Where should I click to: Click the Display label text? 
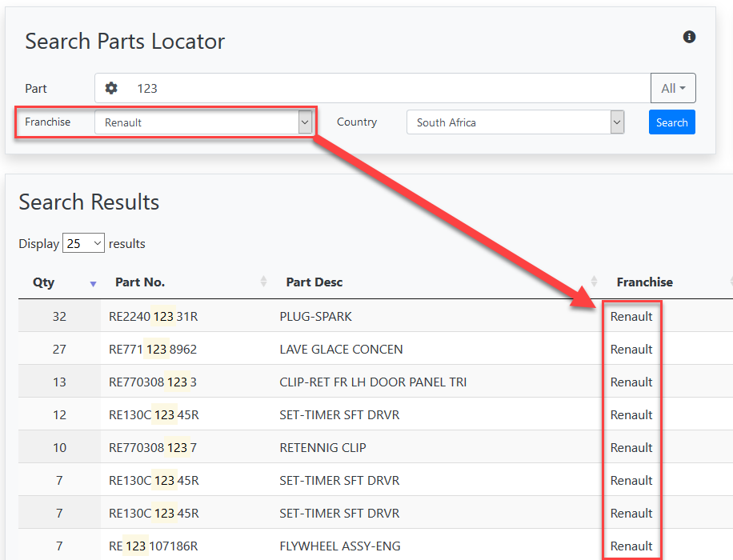pos(38,243)
